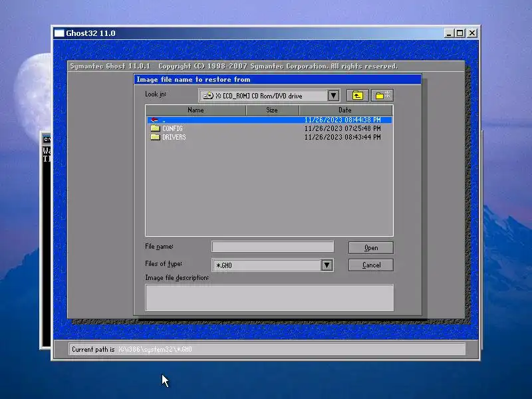Select the DRIVERS folder name
The width and height of the screenshot is (532, 399).
[x=174, y=137]
